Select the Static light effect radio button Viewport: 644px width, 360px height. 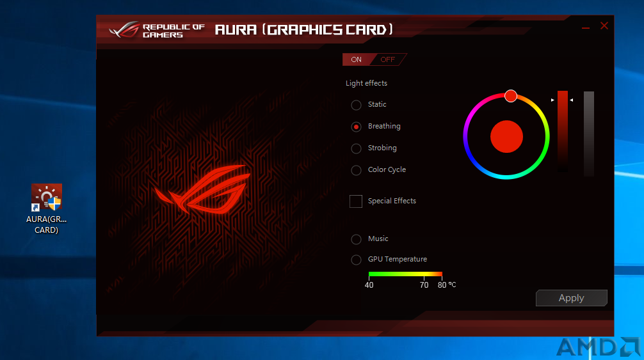coord(356,105)
